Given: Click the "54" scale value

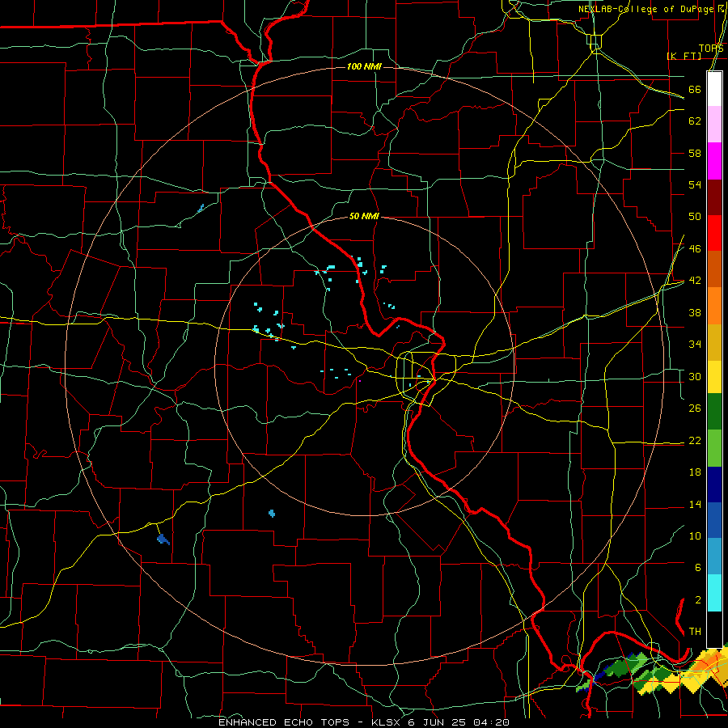Looking at the screenshot, I should (695, 184).
